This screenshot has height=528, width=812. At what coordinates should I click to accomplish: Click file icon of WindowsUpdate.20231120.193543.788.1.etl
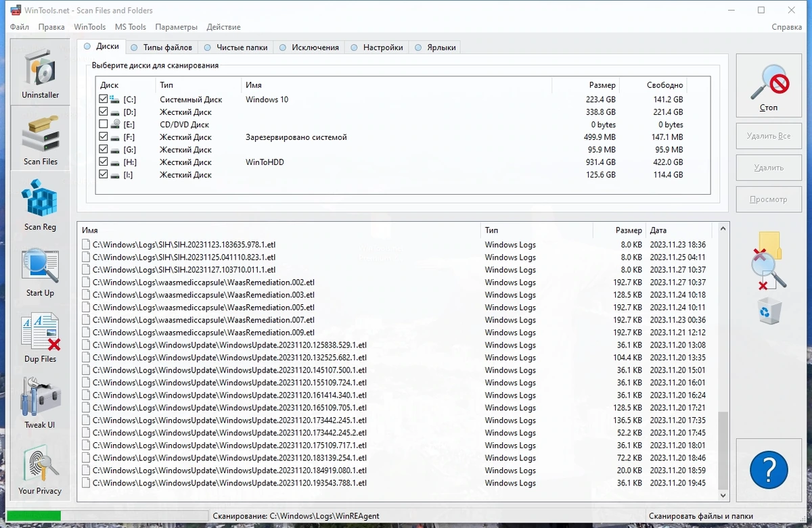(x=86, y=483)
